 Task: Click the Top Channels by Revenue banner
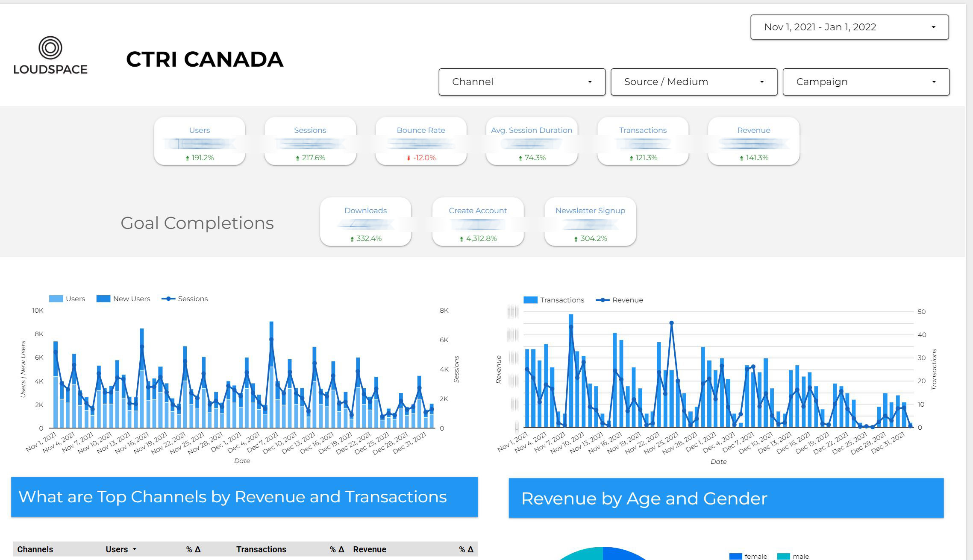(x=244, y=497)
